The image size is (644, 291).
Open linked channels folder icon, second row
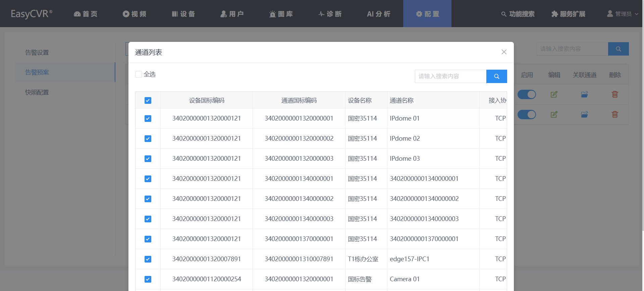pos(584,115)
